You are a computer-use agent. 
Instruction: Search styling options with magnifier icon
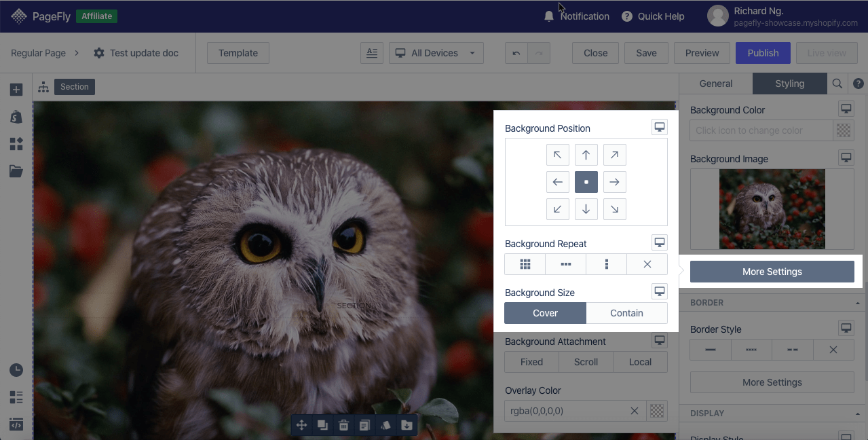click(x=837, y=84)
